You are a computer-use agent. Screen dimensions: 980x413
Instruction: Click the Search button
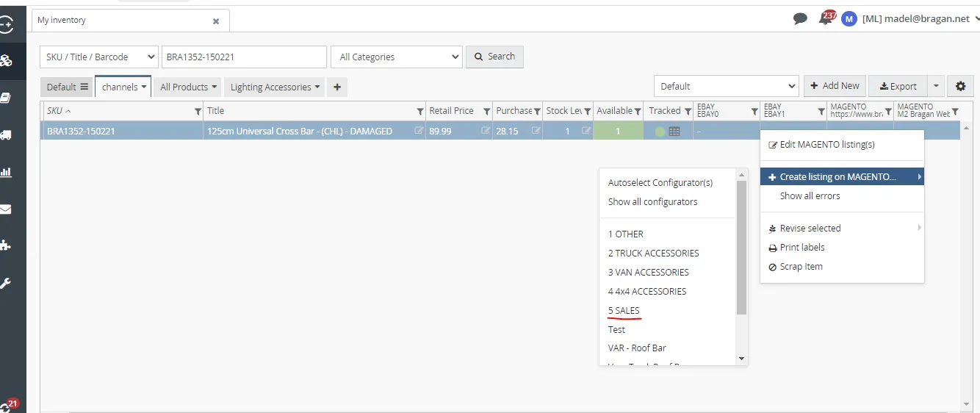(x=494, y=57)
